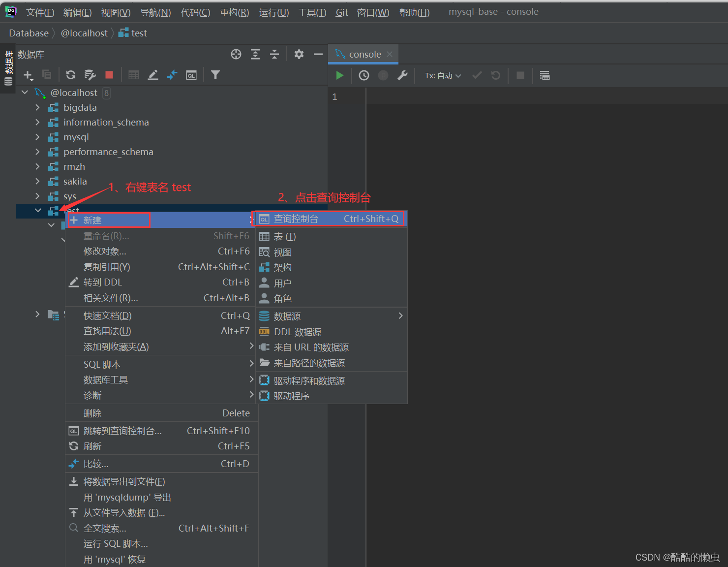Screen dimensions: 728x567
Task: Click the red Stop/Deactivate icon in database toolbar
Action: tap(109, 75)
